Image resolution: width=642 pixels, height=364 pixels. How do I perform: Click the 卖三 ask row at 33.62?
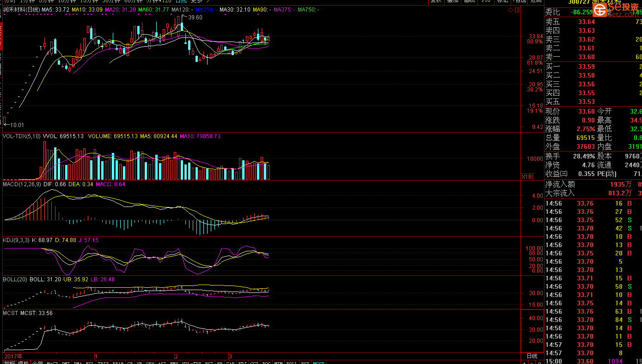pyautogui.click(x=593, y=39)
